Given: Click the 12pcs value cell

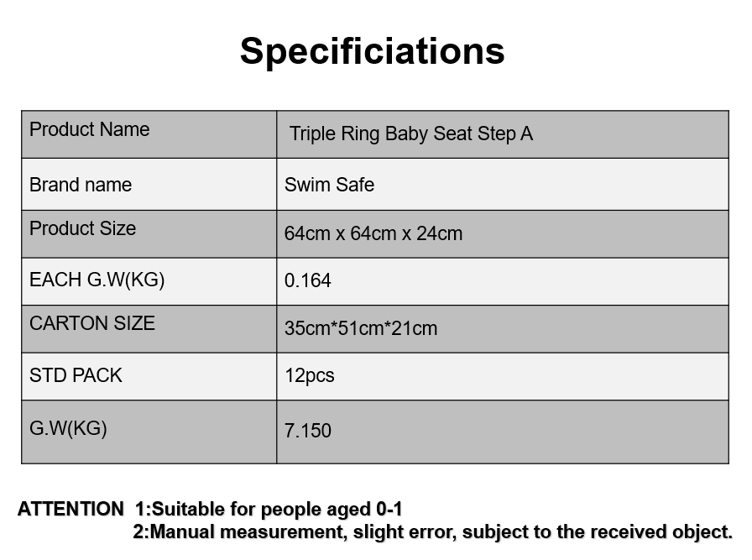Looking at the screenshot, I should 503,377.
